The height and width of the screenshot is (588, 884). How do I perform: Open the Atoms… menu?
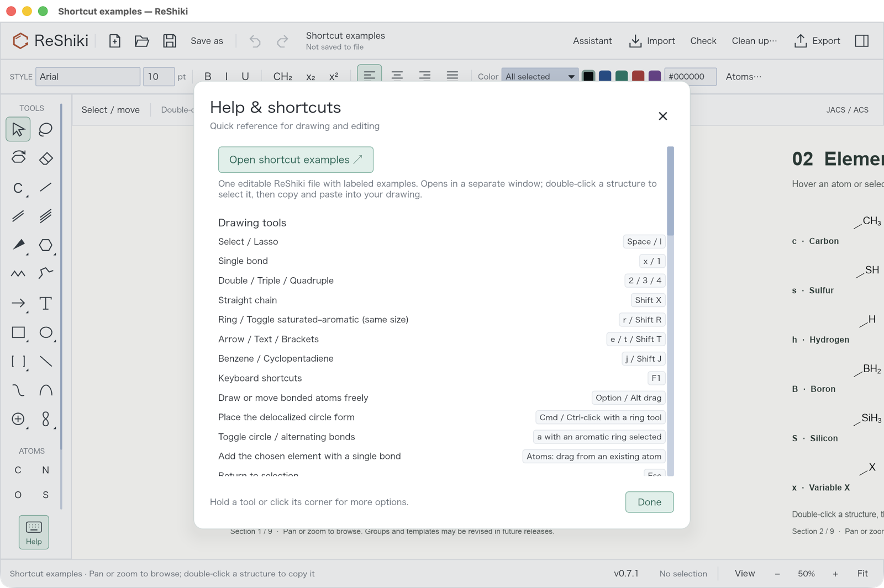pyautogui.click(x=743, y=77)
